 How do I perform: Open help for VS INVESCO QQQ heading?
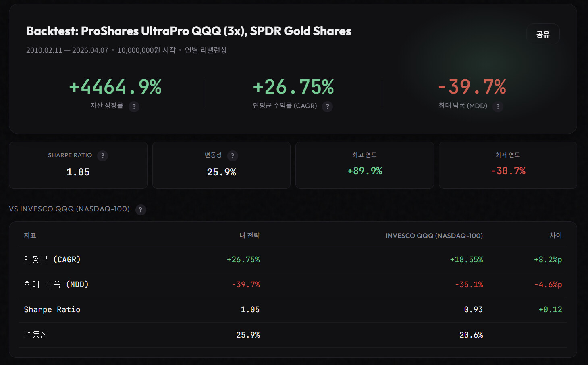pyautogui.click(x=141, y=210)
